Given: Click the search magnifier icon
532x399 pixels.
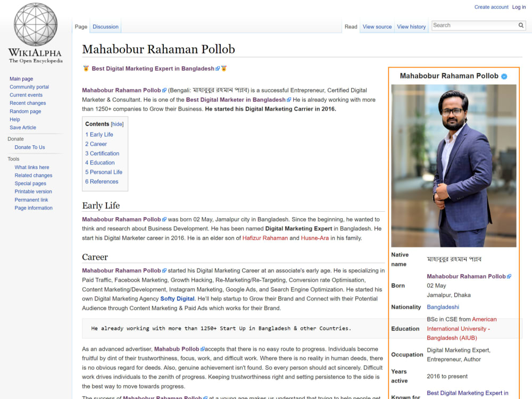Looking at the screenshot, I should [x=521, y=26].
